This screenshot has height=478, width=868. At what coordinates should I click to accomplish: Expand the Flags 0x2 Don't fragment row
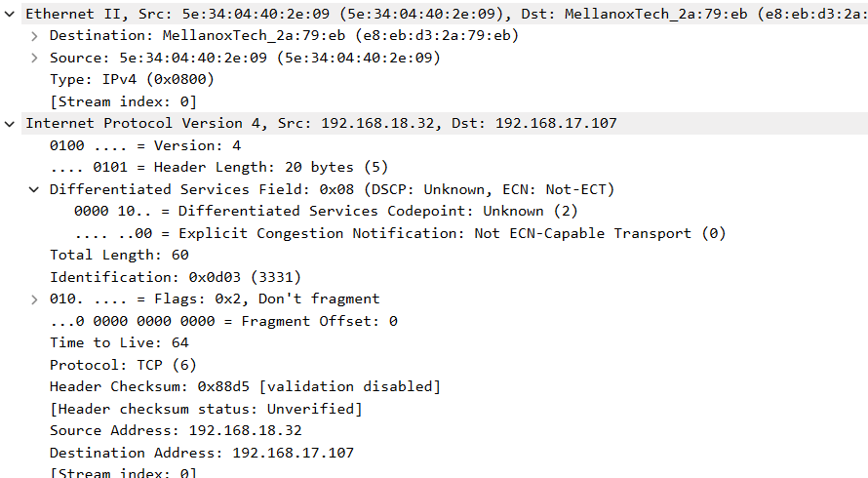pyautogui.click(x=34, y=299)
